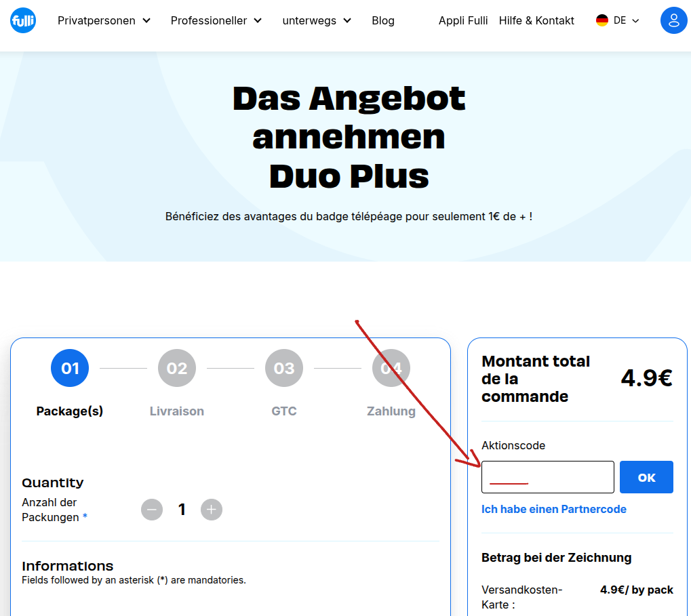Click the Fulli logo
This screenshot has width=691, height=616.
(22, 20)
